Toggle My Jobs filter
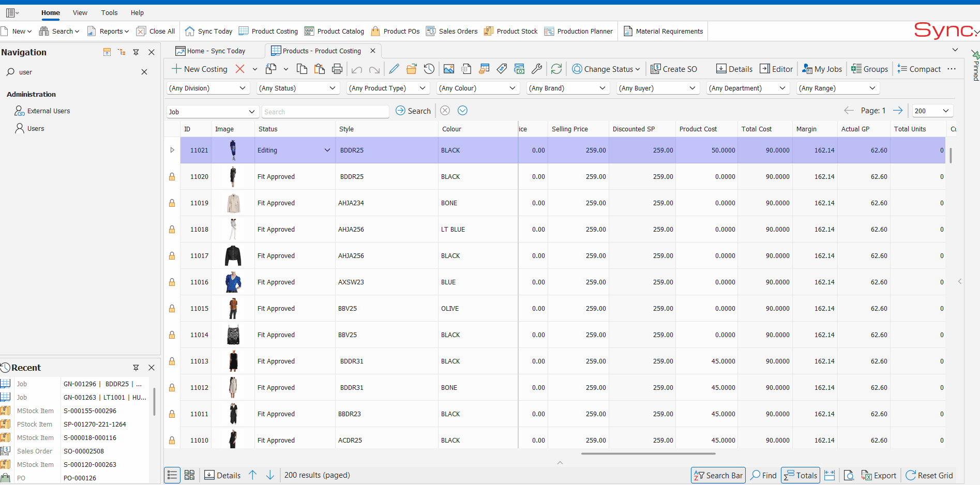The height and width of the screenshot is (485, 980). click(822, 69)
